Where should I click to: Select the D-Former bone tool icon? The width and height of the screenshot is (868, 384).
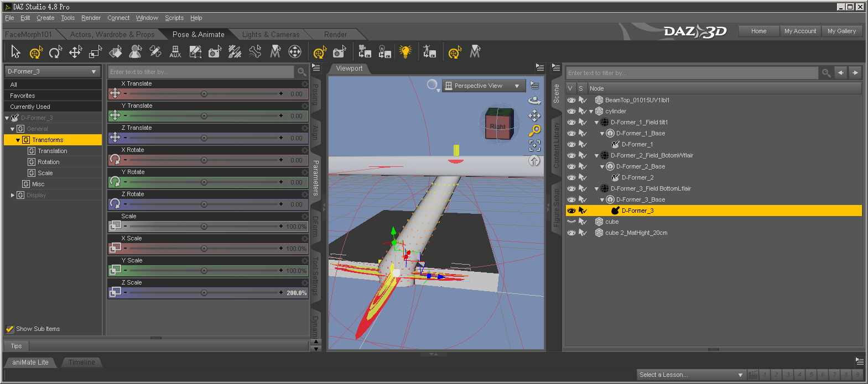coord(255,52)
